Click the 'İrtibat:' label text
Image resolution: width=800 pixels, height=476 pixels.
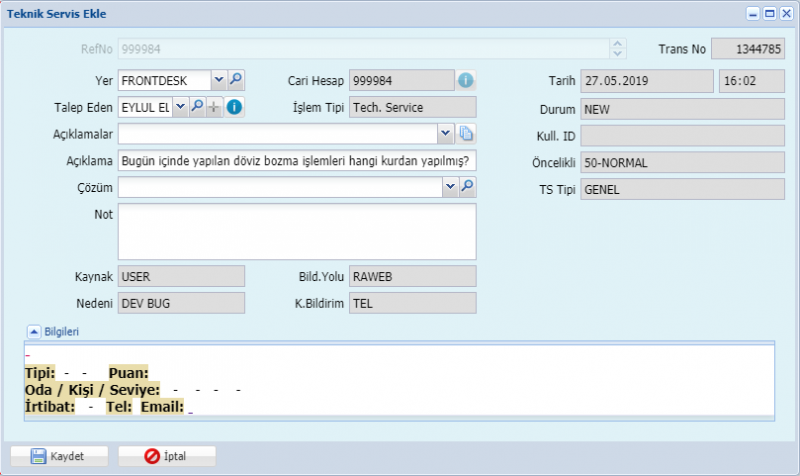(x=49, y=407)
